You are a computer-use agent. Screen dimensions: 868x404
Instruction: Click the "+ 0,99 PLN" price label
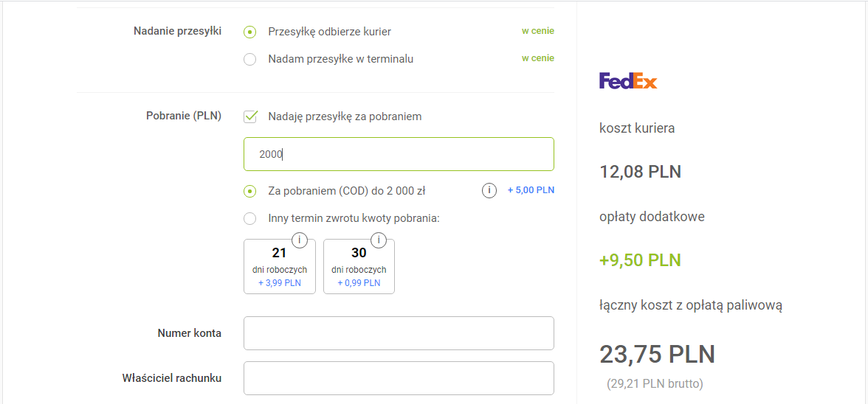[x=359, y=283]
